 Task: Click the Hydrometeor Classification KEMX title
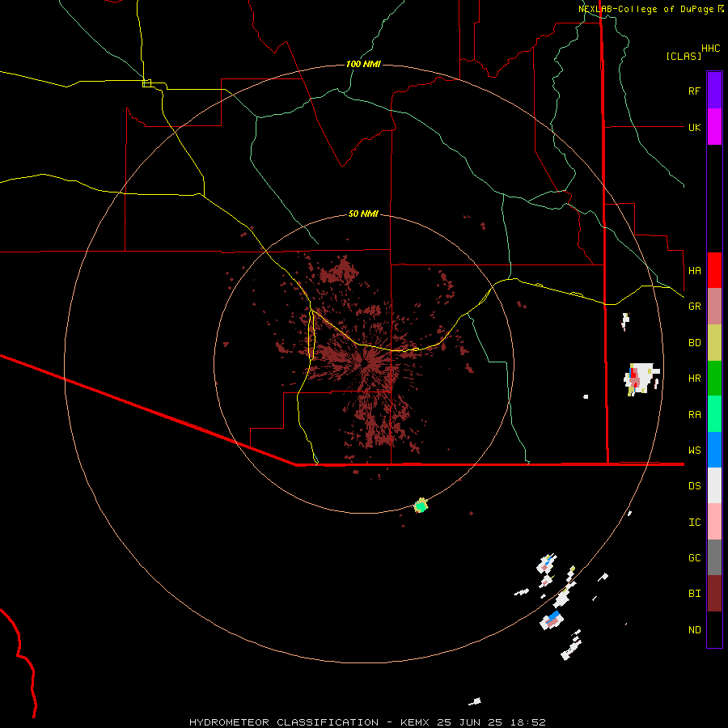click(367, 722)
